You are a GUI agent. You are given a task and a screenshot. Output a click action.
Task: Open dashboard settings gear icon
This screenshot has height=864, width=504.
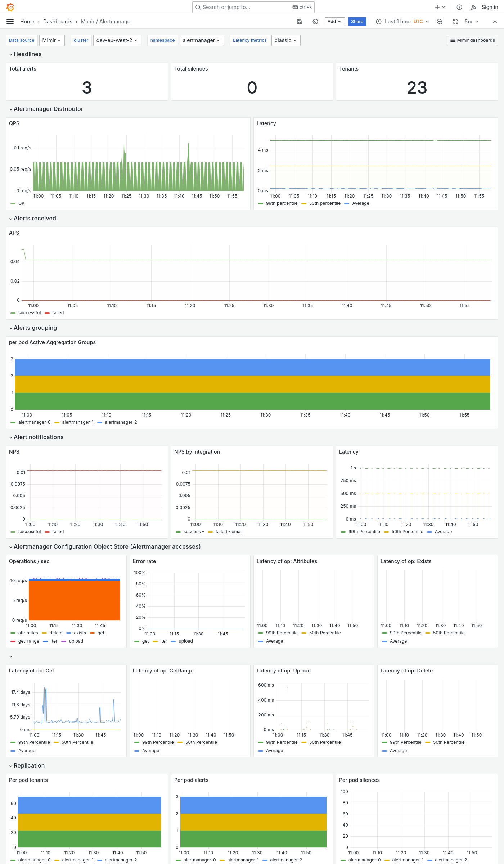(315, 22)
